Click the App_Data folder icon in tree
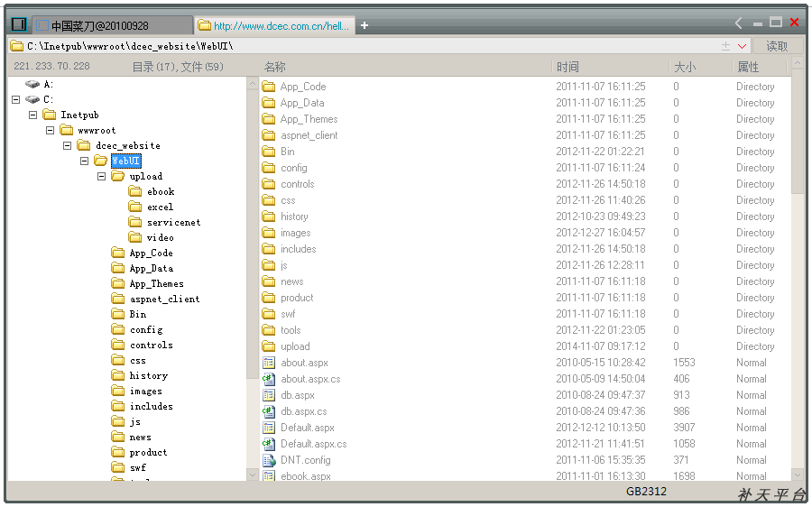 (118, 268)
